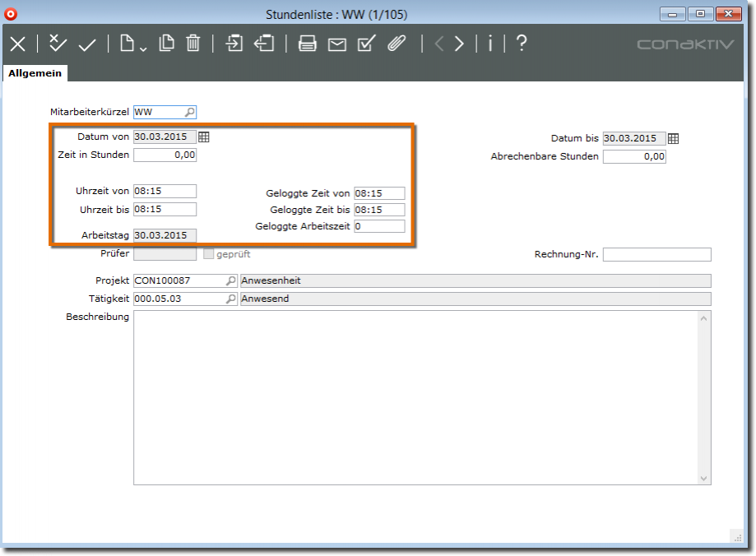Select the Allgemein tab
756x556 pixels.
(35, 73)
